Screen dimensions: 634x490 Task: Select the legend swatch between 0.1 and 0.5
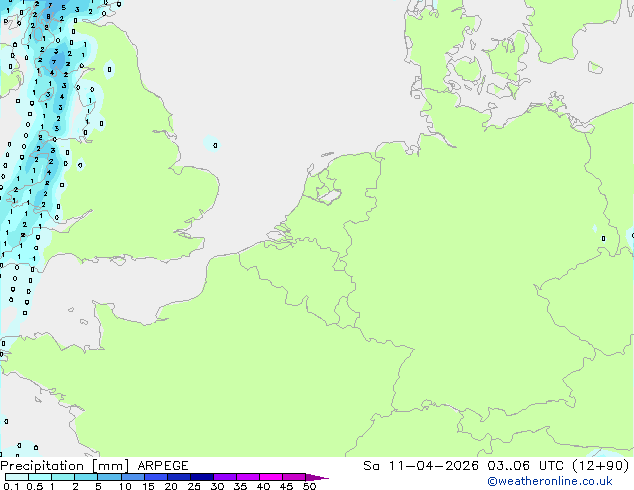pos(17,477)
